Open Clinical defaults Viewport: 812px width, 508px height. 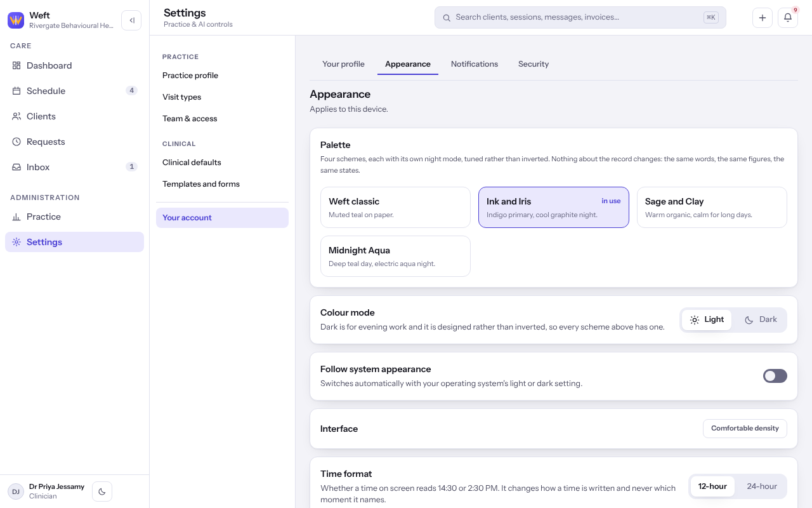point(222,163)
